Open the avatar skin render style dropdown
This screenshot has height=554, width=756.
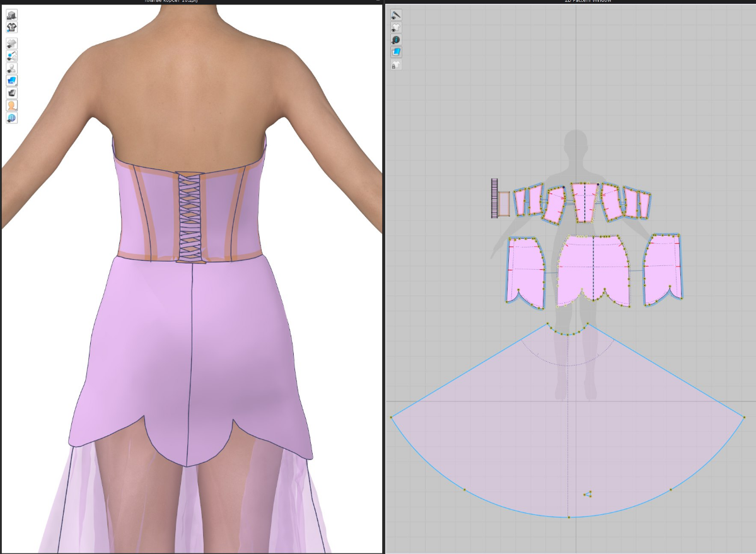coord(12,106)
